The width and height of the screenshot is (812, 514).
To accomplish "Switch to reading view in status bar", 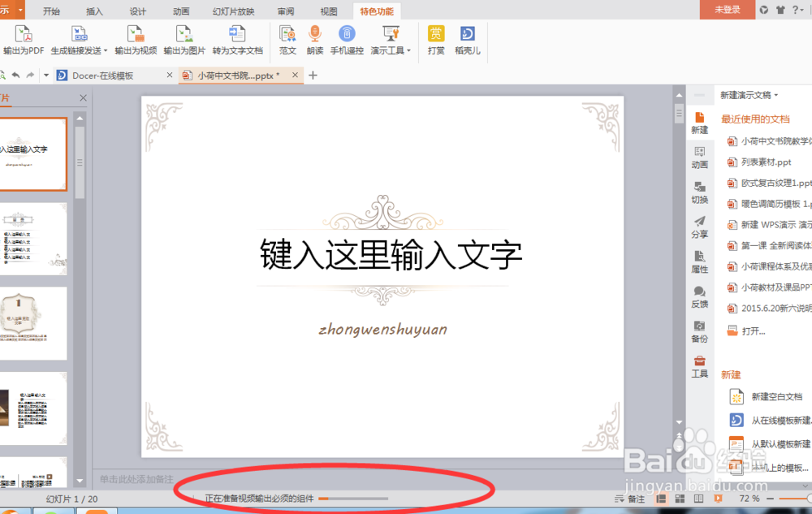I will pos(698,498).
